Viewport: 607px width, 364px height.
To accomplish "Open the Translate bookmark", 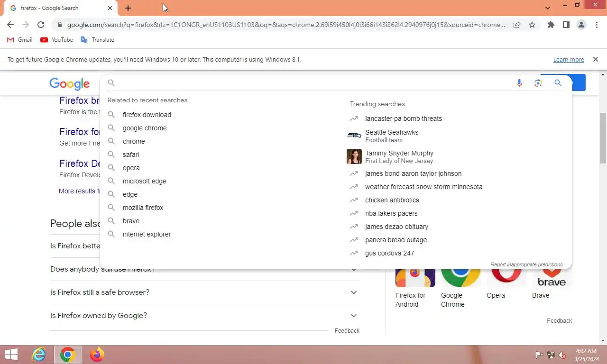I will click(97, 40).
